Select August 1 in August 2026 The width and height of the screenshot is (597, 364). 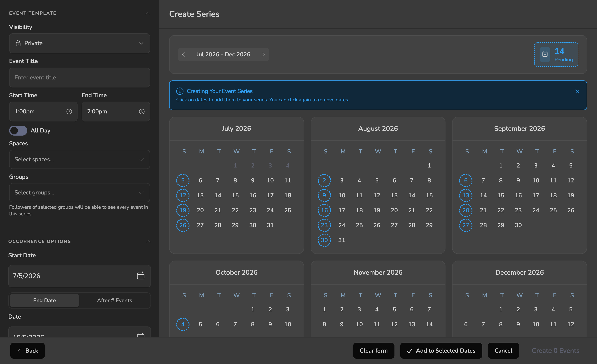[x=429, y=166]
